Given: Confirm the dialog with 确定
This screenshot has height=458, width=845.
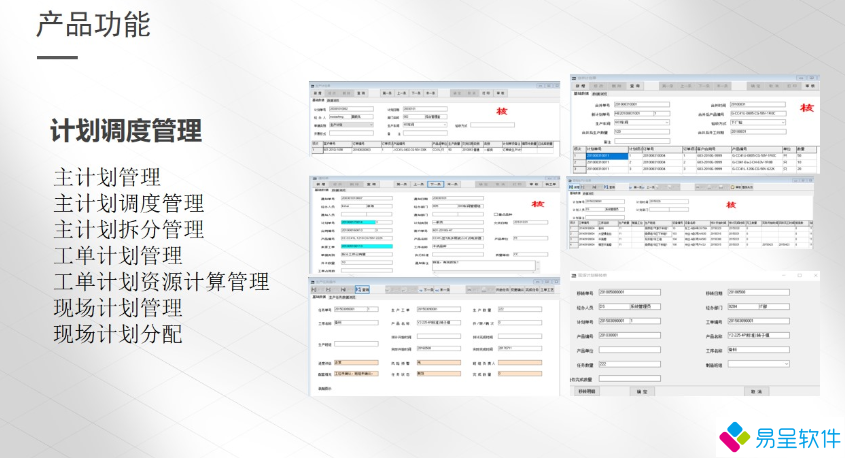Looking at the screenshot, I should pos(642,391).
